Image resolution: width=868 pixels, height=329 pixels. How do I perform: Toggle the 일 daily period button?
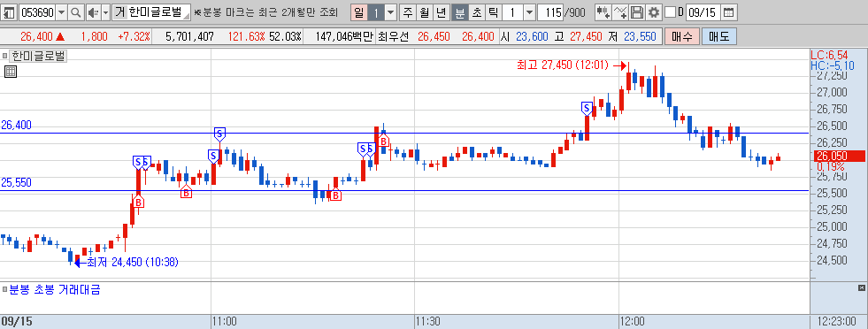[x=359, y=12]
